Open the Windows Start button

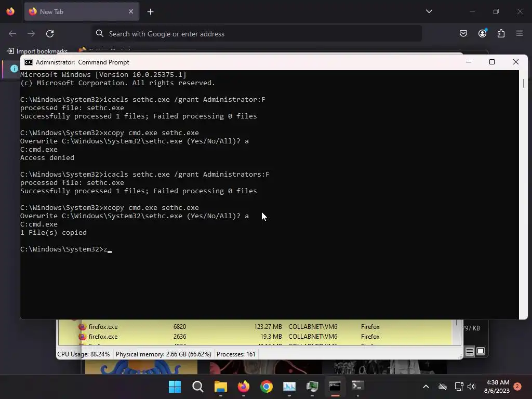[175, 387]
